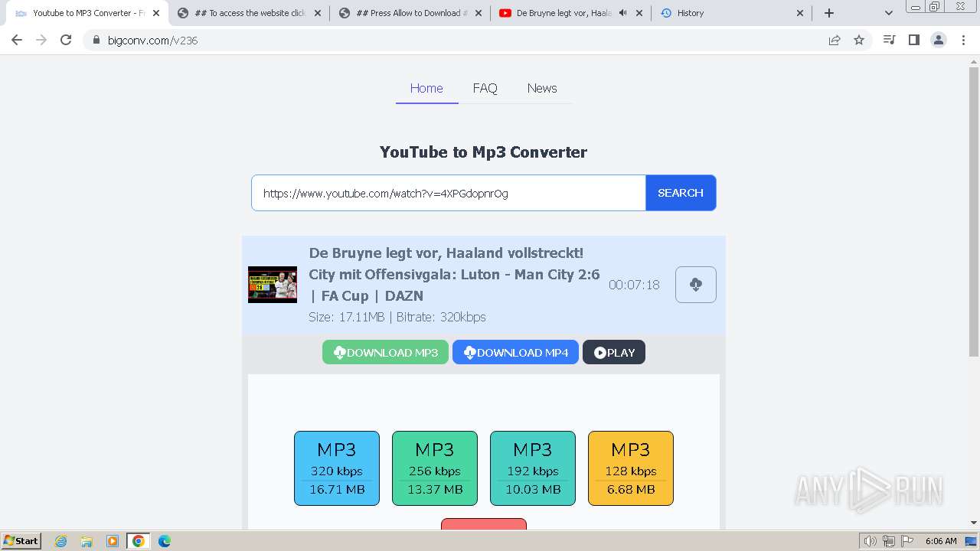Click the scrollbar down arrow
This screenshot has width=980, height=551.
(x=974, y=523)
